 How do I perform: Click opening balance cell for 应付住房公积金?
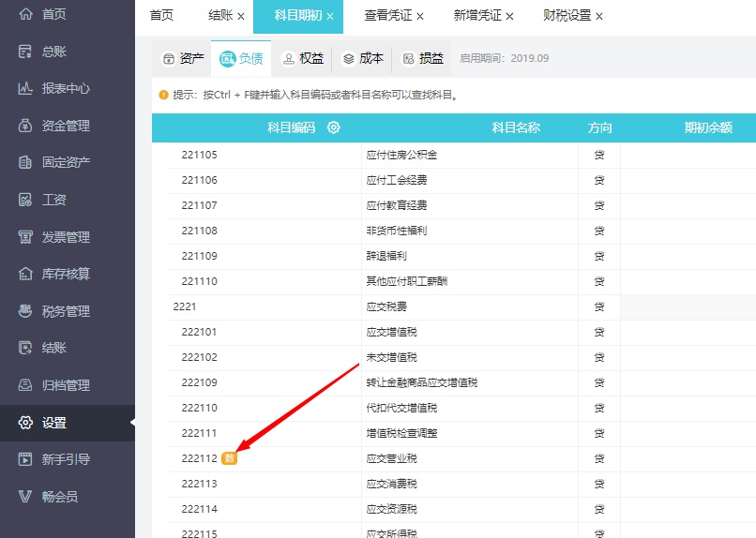[x=688, y=155]
